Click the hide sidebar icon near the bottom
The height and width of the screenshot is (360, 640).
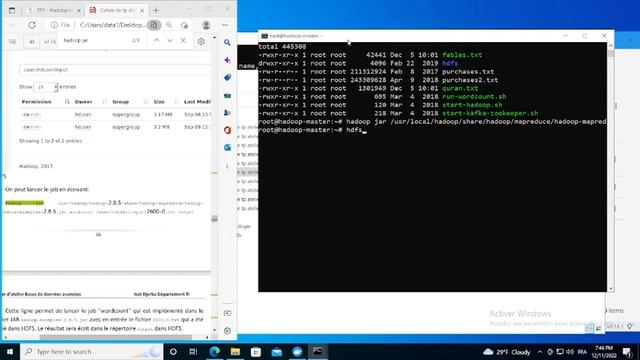[227, 313]
